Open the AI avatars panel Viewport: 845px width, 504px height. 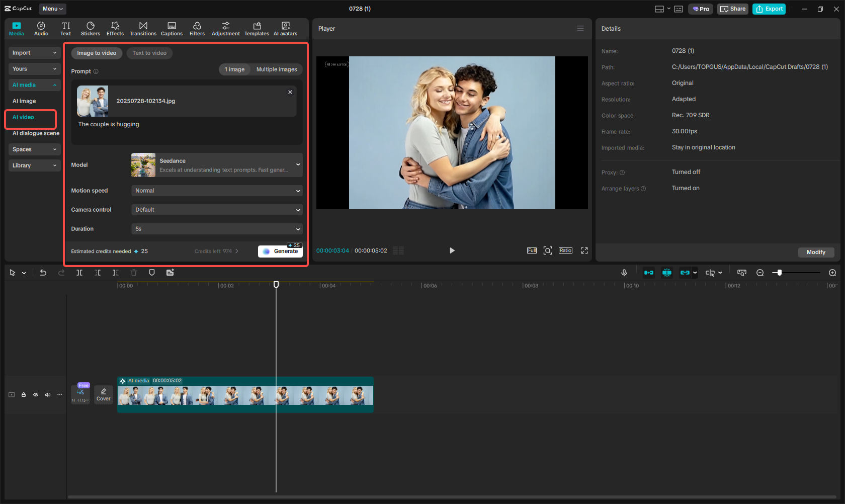coord(285,28)
